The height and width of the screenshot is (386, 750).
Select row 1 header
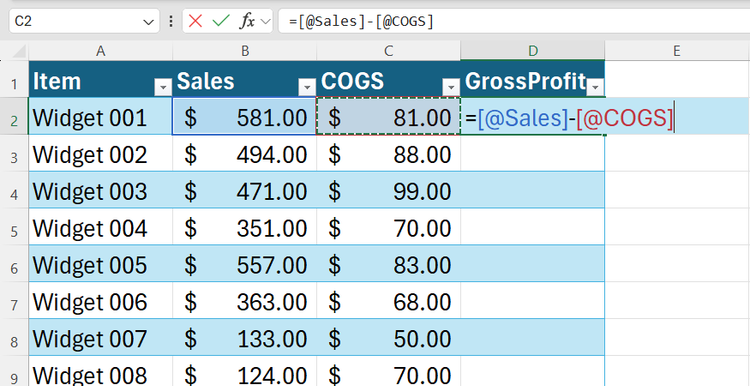14,79
